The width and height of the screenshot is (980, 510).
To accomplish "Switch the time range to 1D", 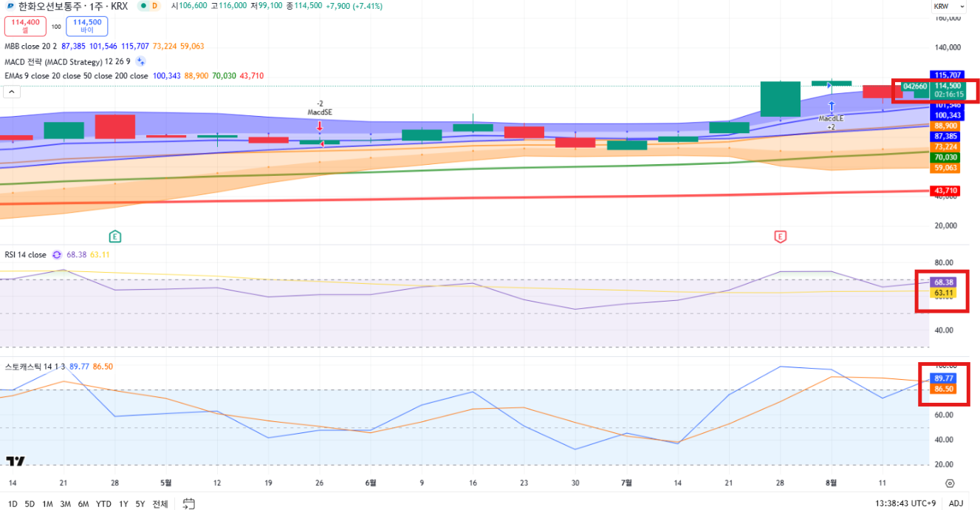I will (13, 504).
